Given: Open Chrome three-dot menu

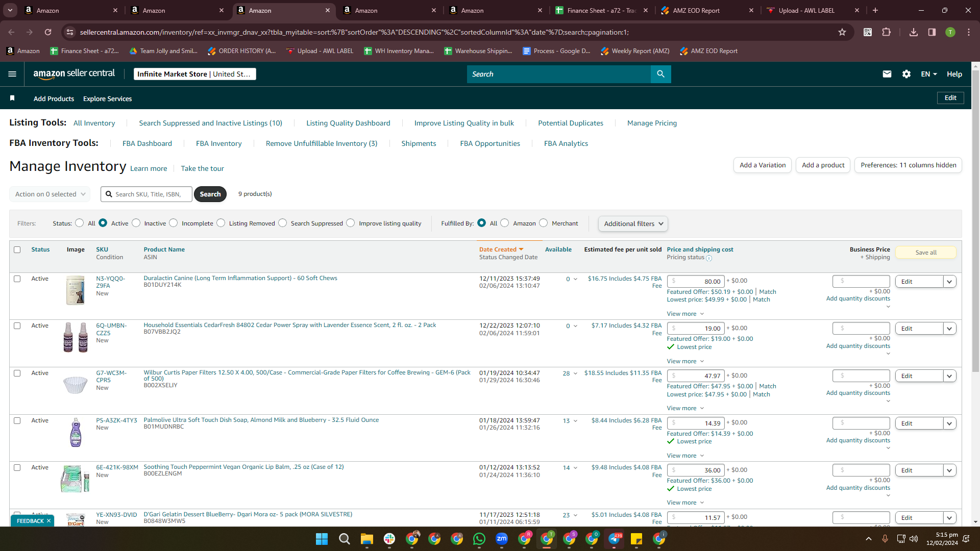Looking at the screenshot, I should [x=969, y=32].
